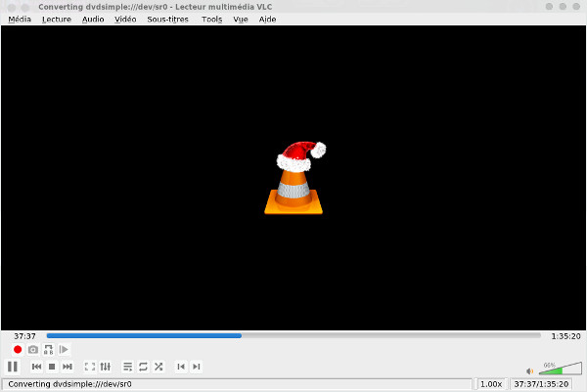Mute audio using the speaker icon
This screenshot has width=587, height=392.
(x=530, y=370)
